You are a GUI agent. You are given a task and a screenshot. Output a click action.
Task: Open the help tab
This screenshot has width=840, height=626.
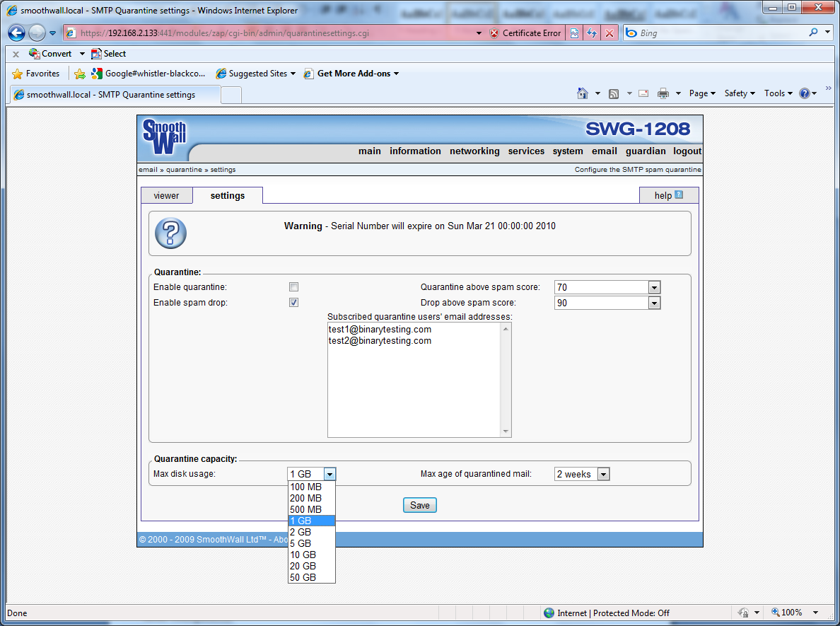tap(669, 195)
